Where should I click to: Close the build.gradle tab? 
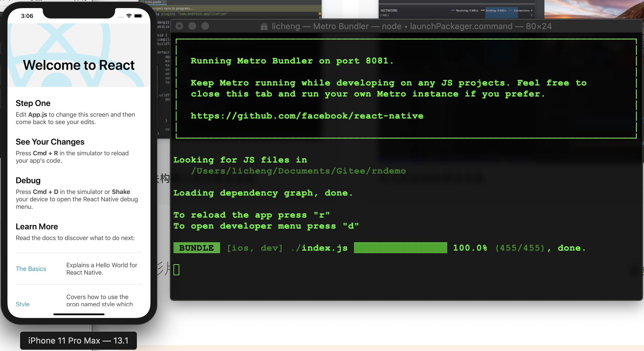tap(164, 2)
